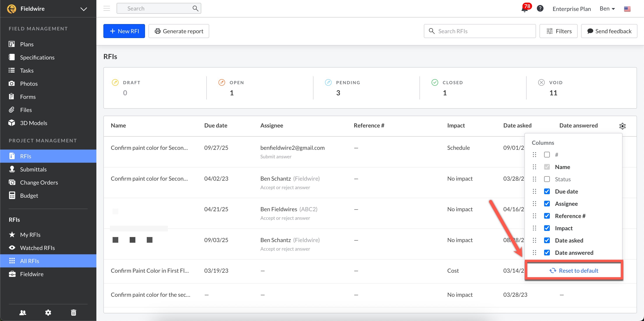
Task: Open the column settings gear icon
Action: 622,126
